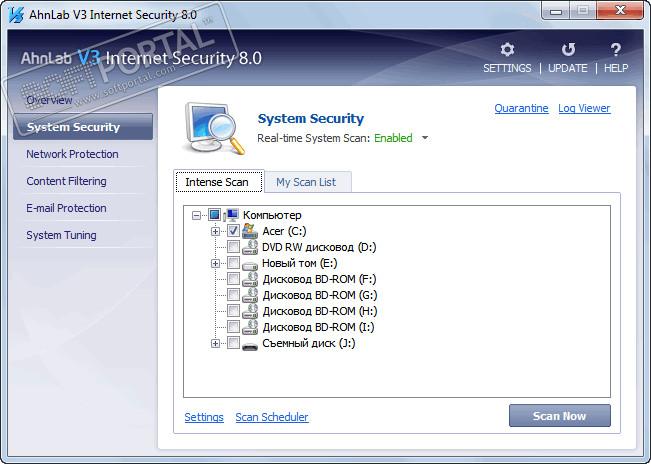Click the AhnLab V3 title bar logo icon
Screen dimensions: 651x464
click(x=16, y=15)
